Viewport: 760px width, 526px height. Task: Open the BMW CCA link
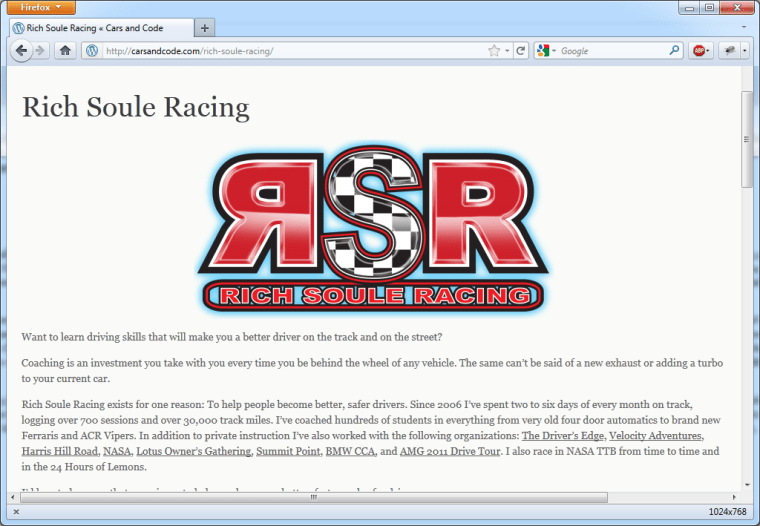(x=350, y=451)
